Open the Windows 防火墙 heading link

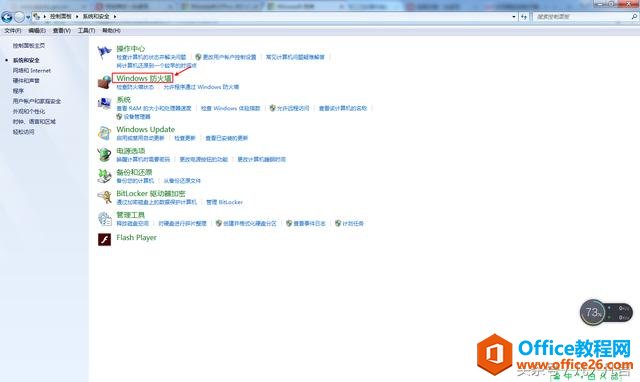point(144,78)
